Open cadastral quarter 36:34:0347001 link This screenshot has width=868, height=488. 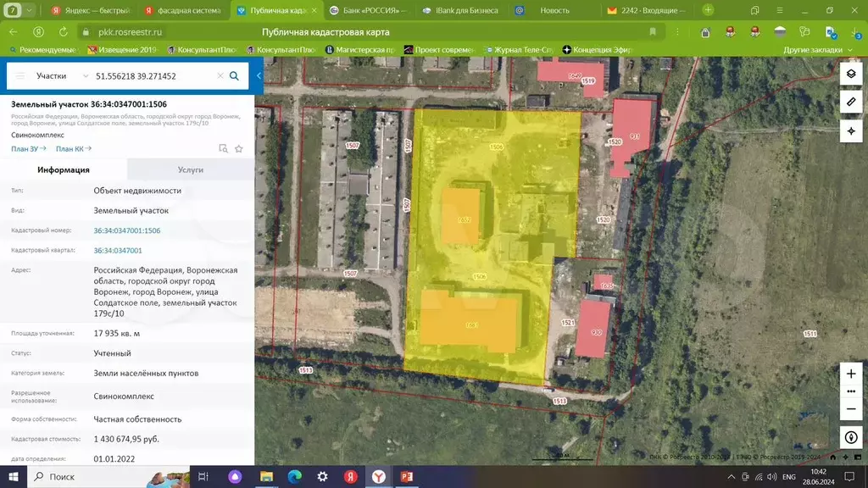coord(117,251)
